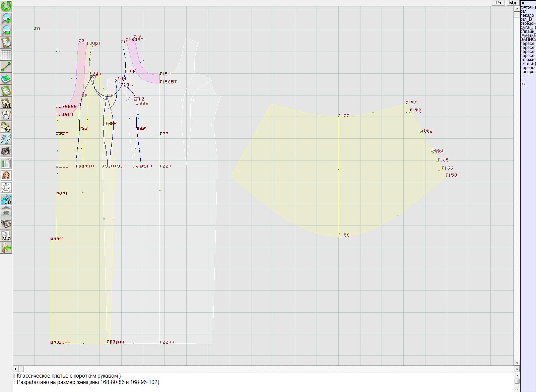Click the vertical scrollbar up arrow

point(517,8)
